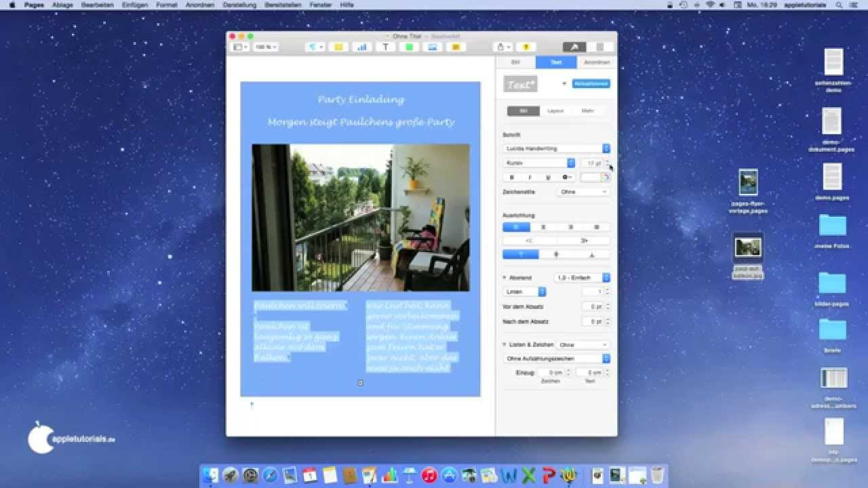Viewport: 868px width, 488px height.
Task: Click the font size stepper
Action: 607,163
